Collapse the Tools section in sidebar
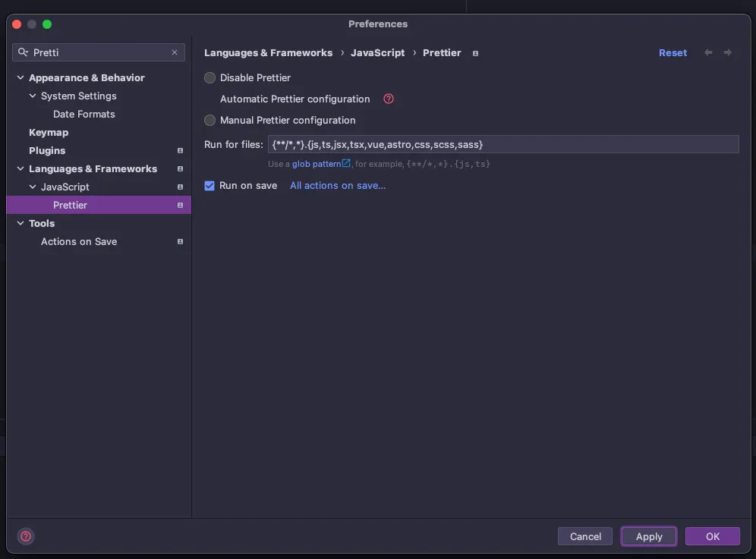Screen dimensions: 756x559 (x=20, y=223)
